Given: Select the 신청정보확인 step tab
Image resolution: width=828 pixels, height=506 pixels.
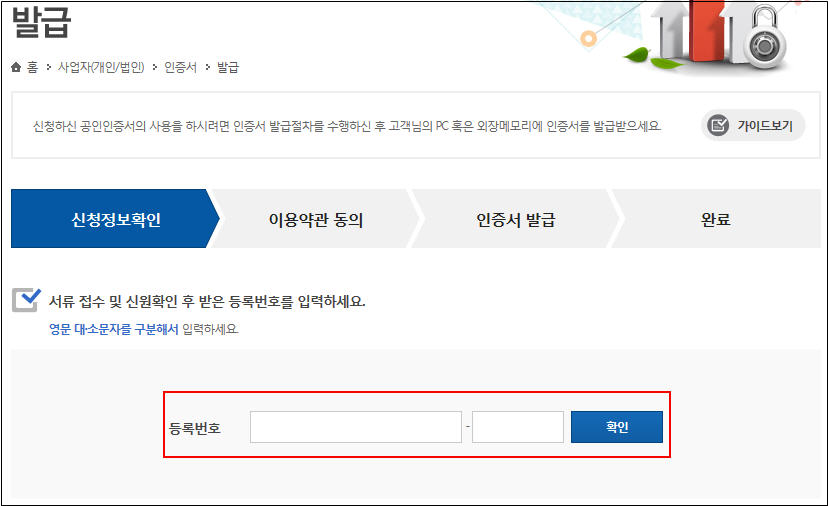Looking at the screenshot, I should coord(115,219).
